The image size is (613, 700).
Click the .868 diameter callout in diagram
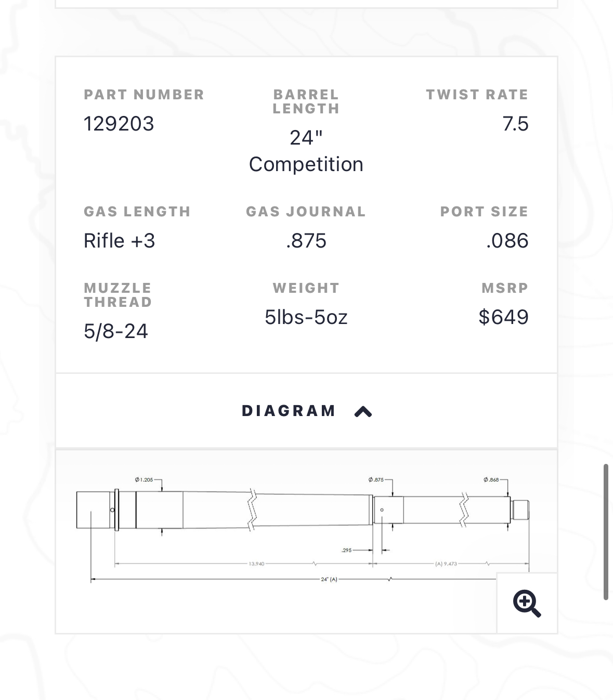coord(491,479)
